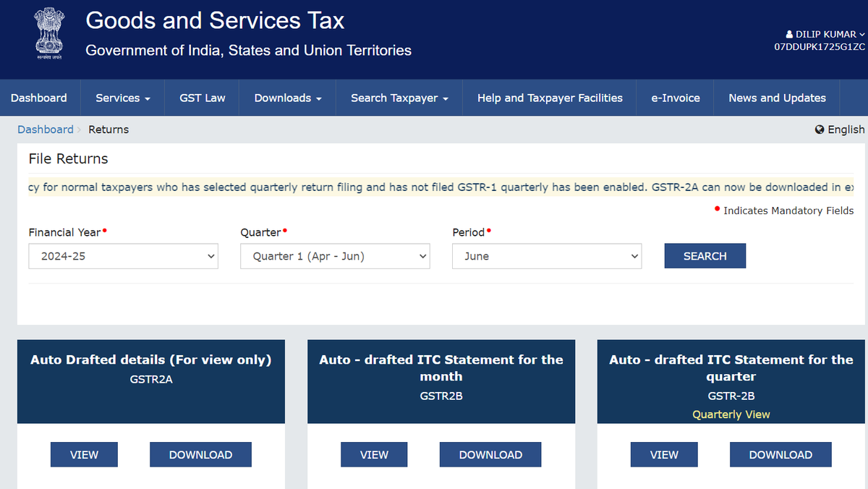Click the 'File Returns' heading
The height and width of the screenshot is (489, 868).
click(68, 159)
